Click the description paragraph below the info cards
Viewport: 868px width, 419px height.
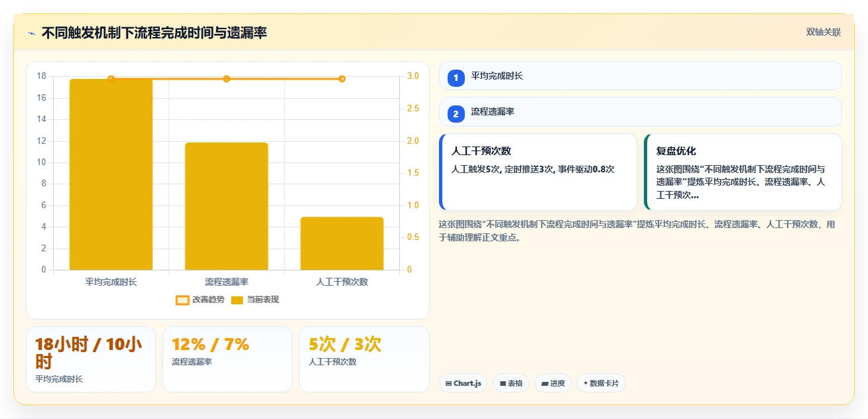pos(637,231)
